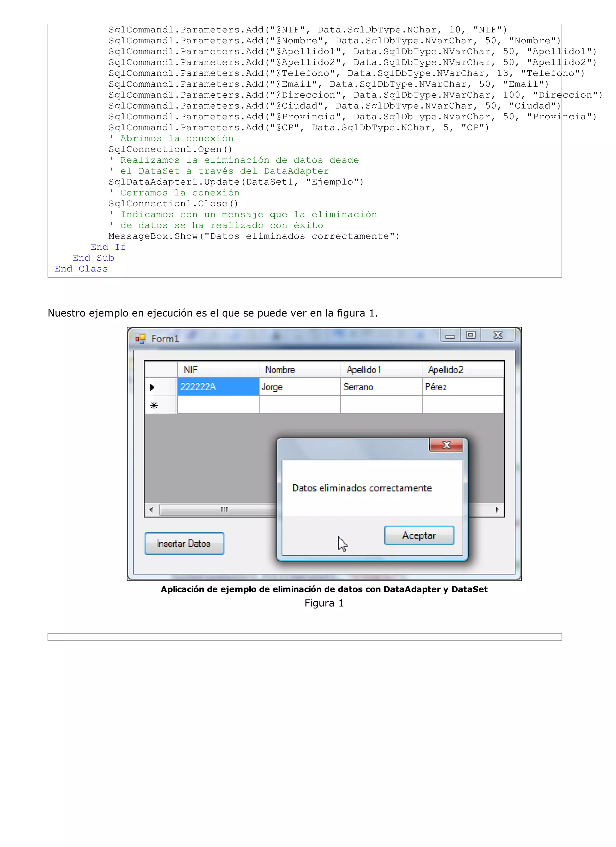Click the Insertar Datos button
Image resolution: width=616 pixels, height=847 pixels.
[184, 543]
